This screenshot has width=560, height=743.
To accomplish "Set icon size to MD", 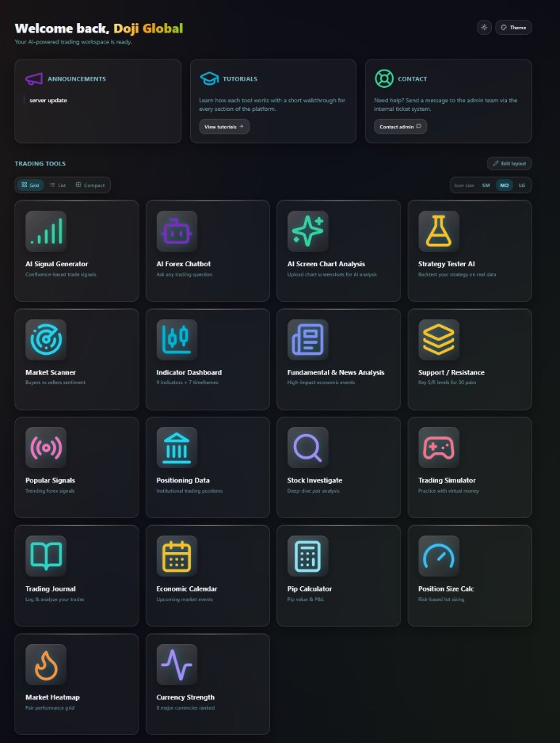I will tap(505, 185).
